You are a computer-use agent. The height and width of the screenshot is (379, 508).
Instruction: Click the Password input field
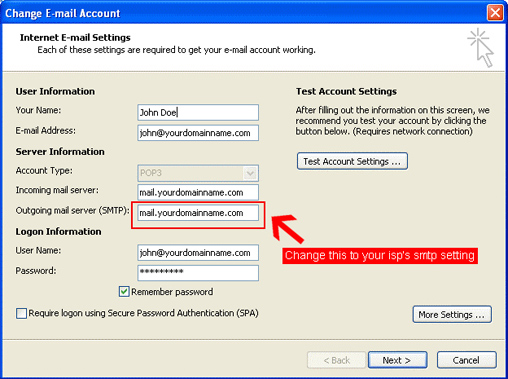coord(198,273)
